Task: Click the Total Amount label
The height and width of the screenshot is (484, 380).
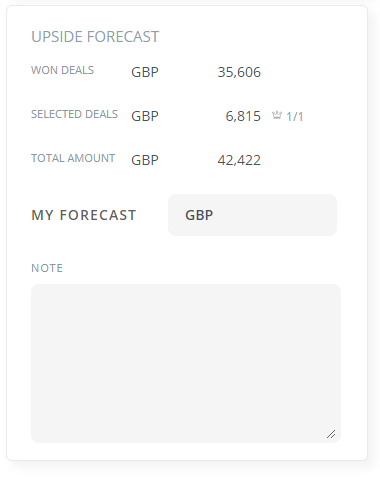Action: click(x=73, y=158)
